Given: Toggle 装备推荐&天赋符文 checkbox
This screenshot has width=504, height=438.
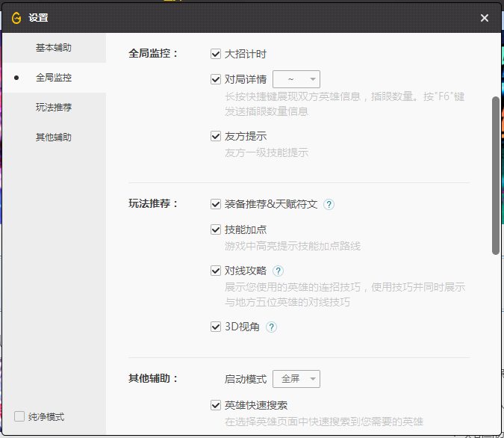Looking at the screenshot, I should click(x=216, y=204).
